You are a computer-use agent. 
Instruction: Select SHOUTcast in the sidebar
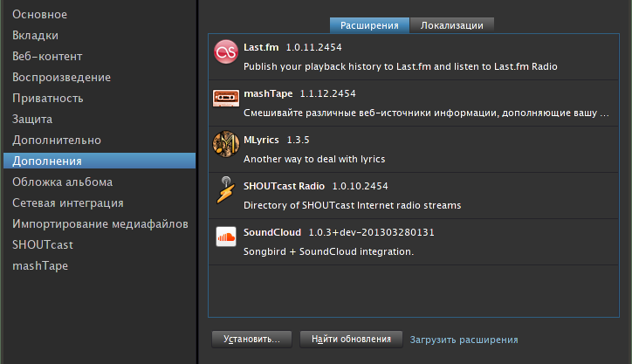[42, 245]
